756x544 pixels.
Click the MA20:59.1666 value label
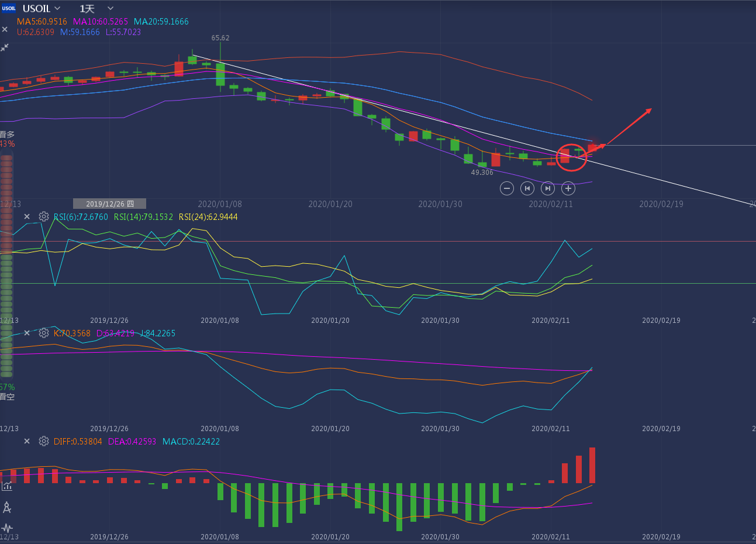(x=161, y=22)
